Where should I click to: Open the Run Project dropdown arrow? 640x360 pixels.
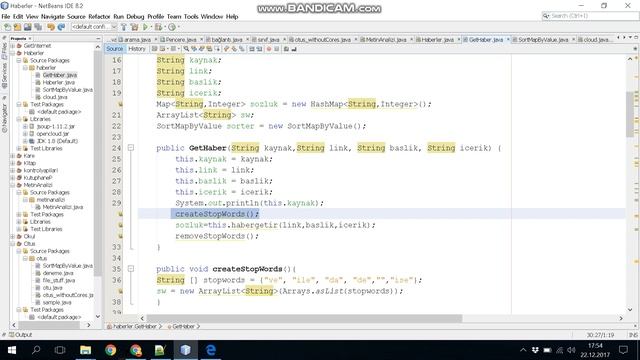coord(151,27)
